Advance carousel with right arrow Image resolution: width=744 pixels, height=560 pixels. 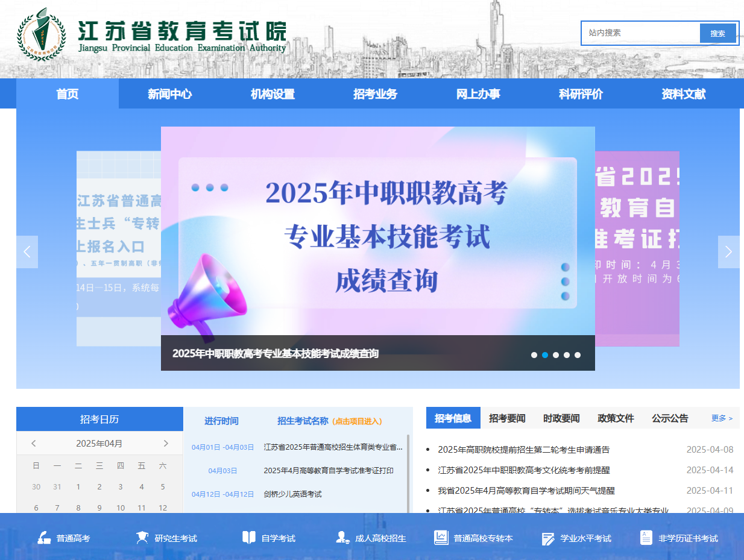tap(728, 251)
